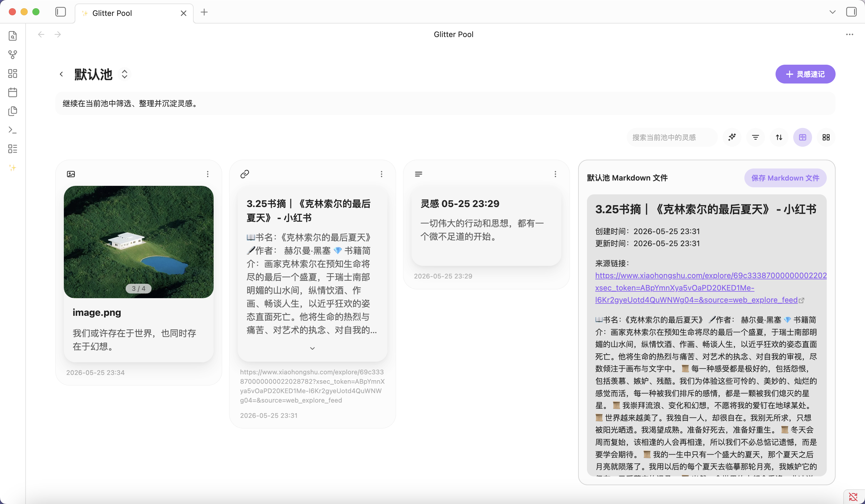Open the xiaohongshu source link in preview
The height and width of the screenshot is (504, 865).
tap(711, 288)
